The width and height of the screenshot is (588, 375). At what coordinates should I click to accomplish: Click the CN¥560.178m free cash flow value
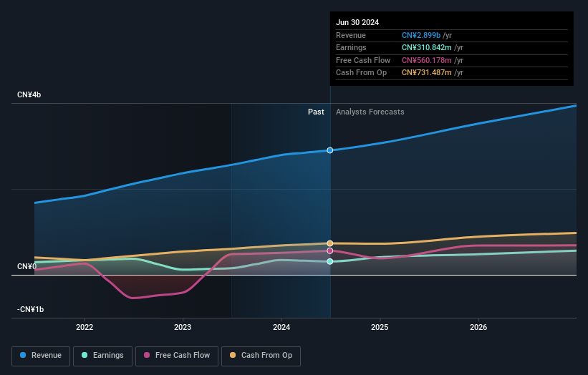tap(426, 60)
